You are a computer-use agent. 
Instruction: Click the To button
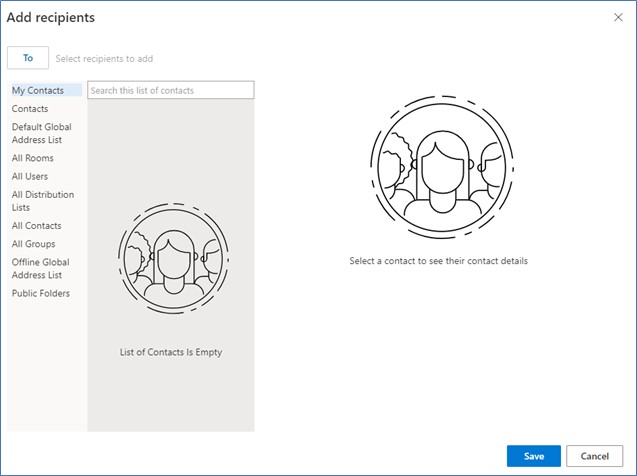click(x=28, y=58)
